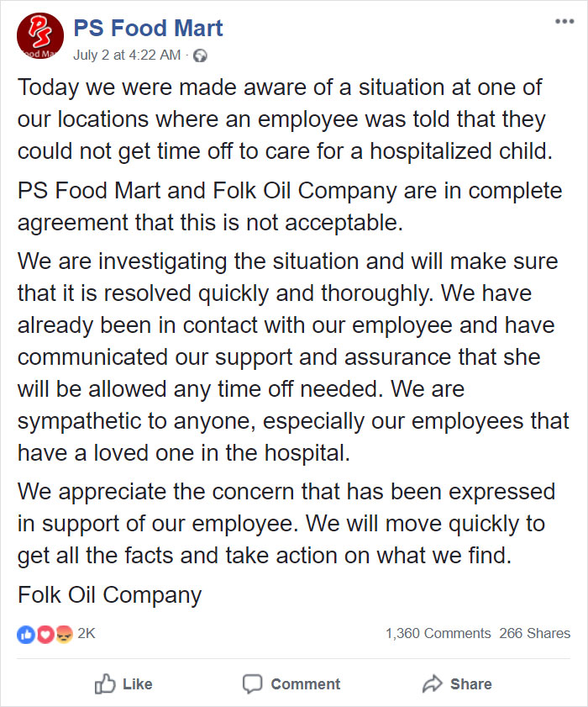Screen dimensions: 588x707
Task: Click the angry face reaction icon
Action: click(64, 635)
